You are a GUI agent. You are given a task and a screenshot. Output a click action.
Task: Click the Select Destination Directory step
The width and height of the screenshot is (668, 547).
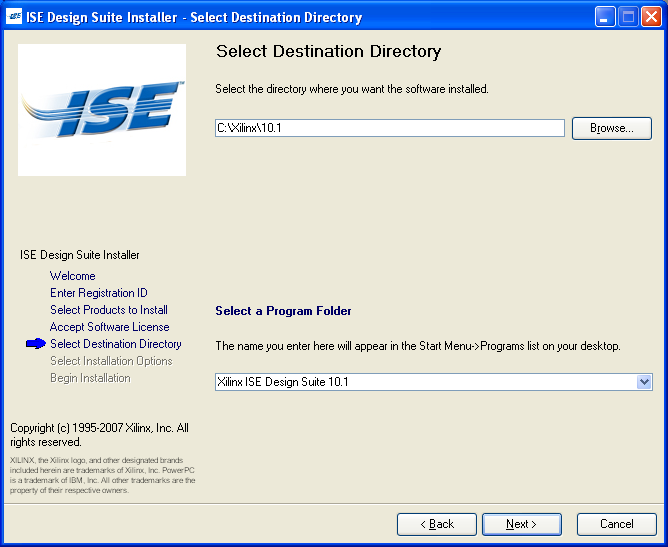coord(116,344)
